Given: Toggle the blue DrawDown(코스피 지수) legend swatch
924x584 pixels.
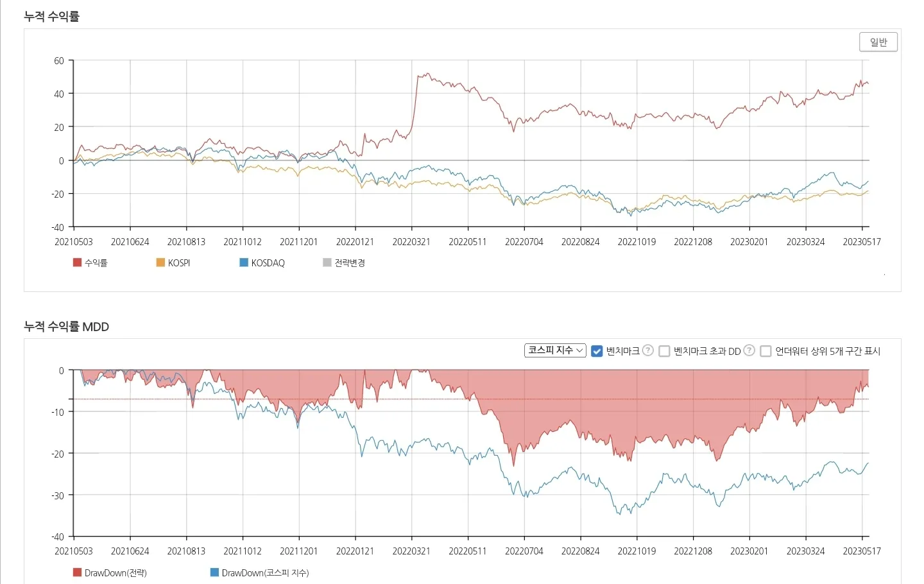Looking at the screenshot, I should click(214, 572).
